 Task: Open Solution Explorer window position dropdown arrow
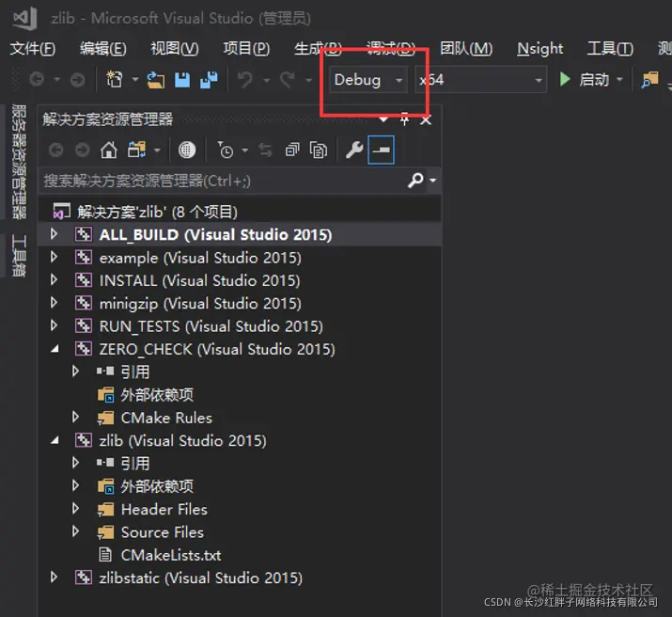click(383, 119)
